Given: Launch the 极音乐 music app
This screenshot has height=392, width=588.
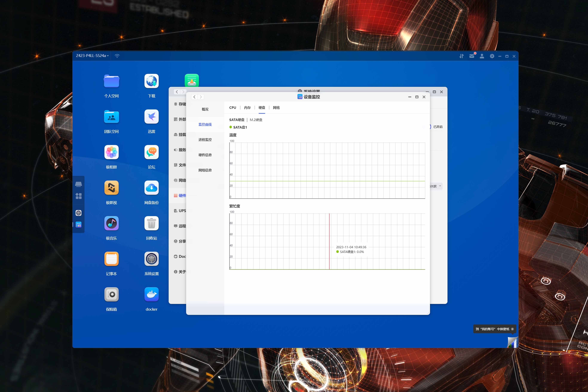Looking at the screenshot, I should point(111,223).
